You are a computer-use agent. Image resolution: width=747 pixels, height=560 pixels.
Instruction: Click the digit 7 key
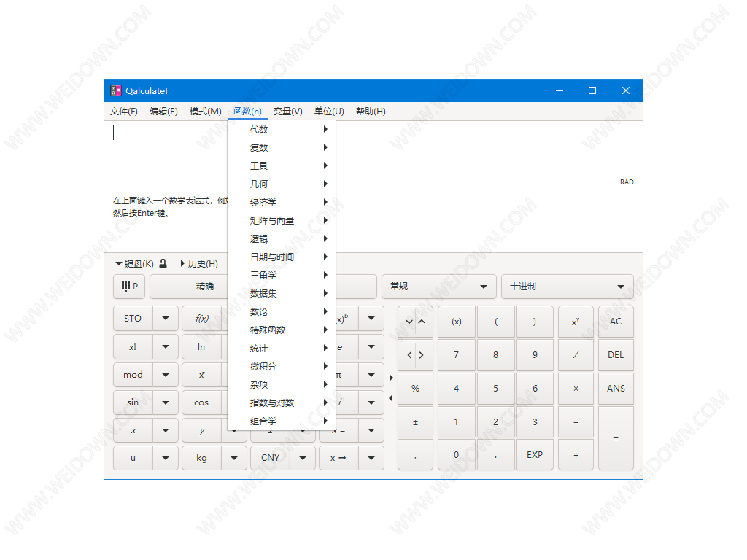457,355
